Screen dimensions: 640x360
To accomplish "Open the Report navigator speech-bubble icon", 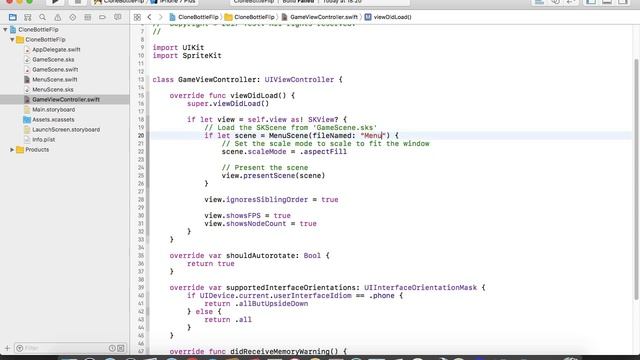I will (118, 17).
